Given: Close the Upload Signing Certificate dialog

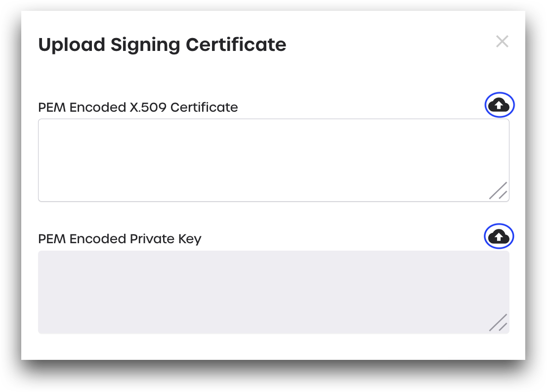Looking at the screenshot, I should pyautogui.click(x=502, y=42).
